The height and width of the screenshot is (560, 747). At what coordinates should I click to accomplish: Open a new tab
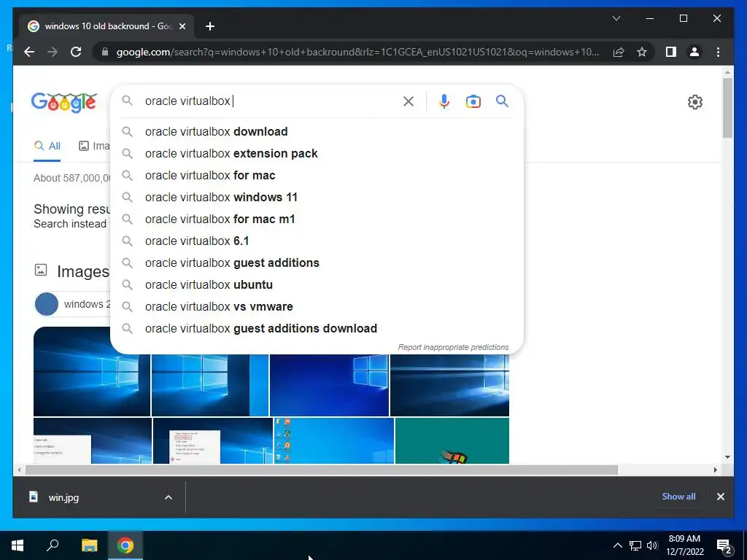click(210, 26)
